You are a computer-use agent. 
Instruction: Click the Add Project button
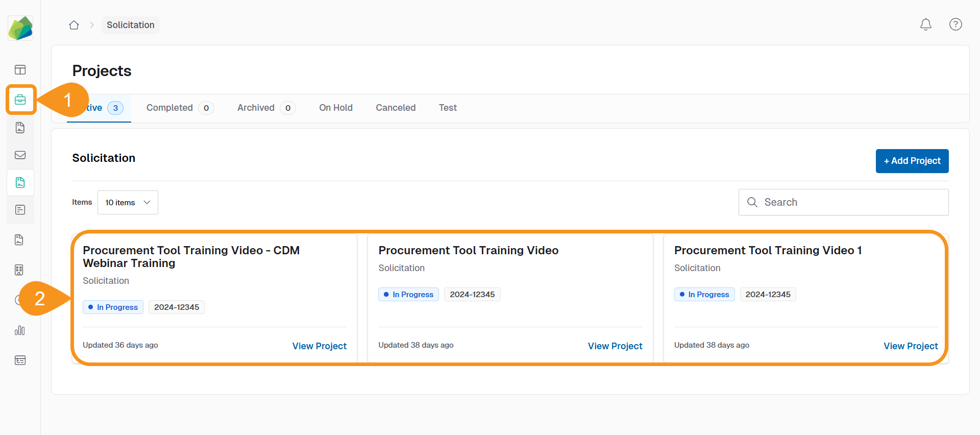[x=912, y=161]
